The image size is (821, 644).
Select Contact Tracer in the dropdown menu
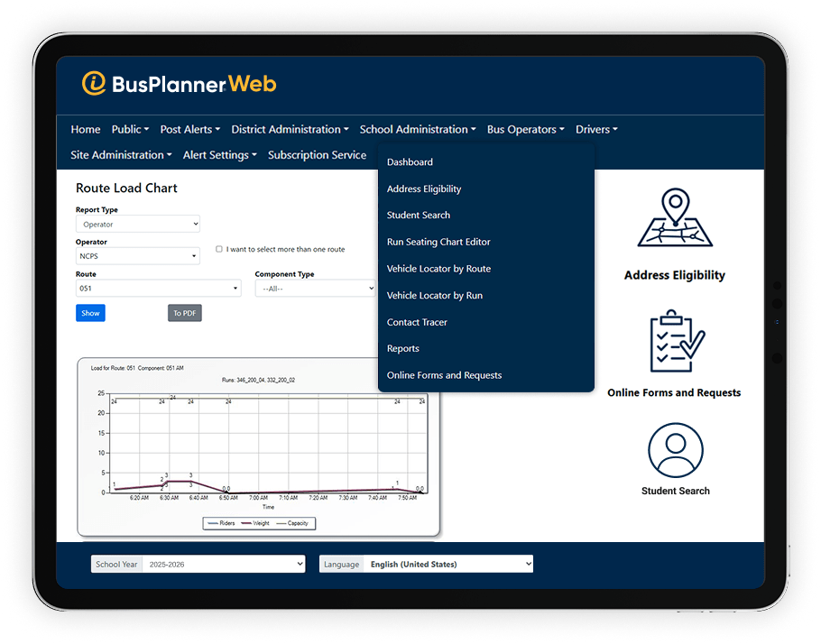pyautogui.click(x=417, y=322)
